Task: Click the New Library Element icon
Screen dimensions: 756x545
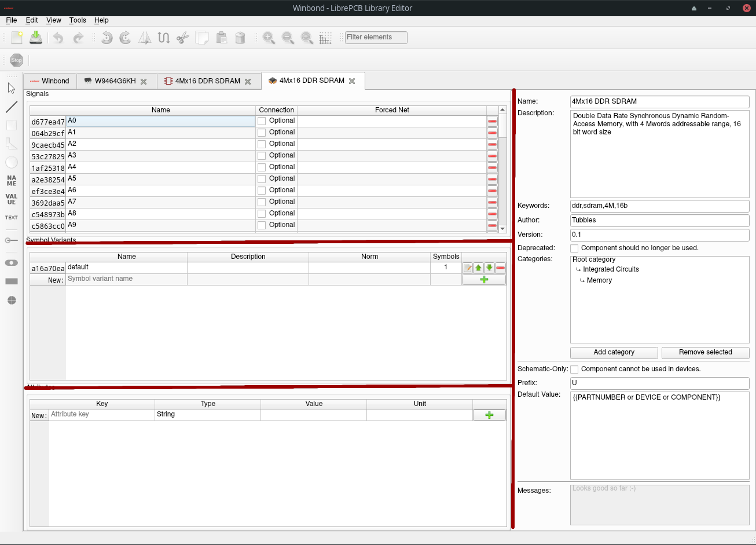Action: (x=17, y=38)
